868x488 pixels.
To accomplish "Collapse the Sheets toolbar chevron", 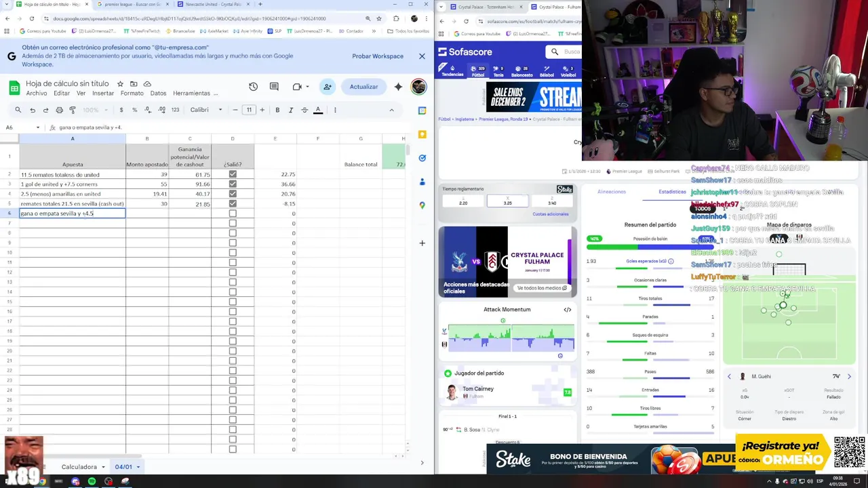I will pyautogui.click(x=391, y=110).
